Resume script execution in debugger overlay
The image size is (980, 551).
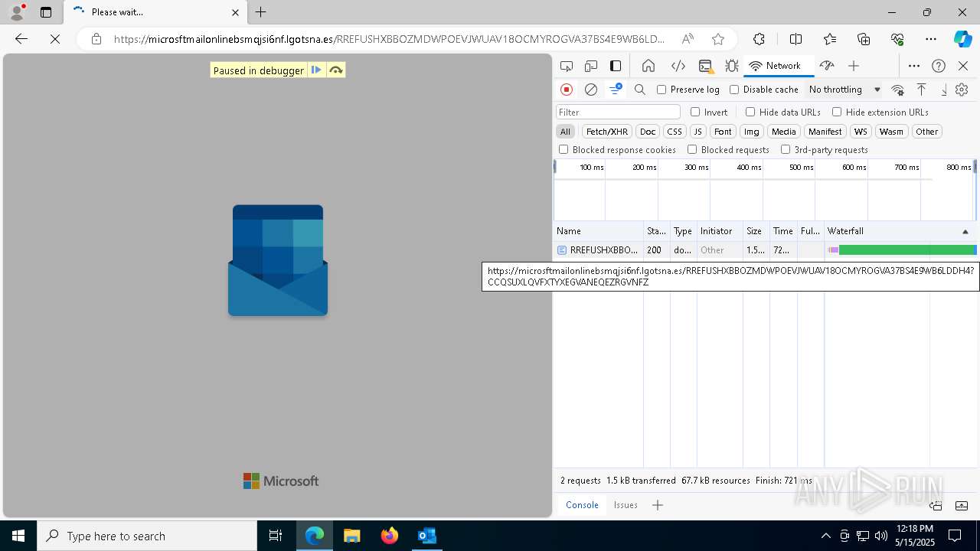coord(316,70)
